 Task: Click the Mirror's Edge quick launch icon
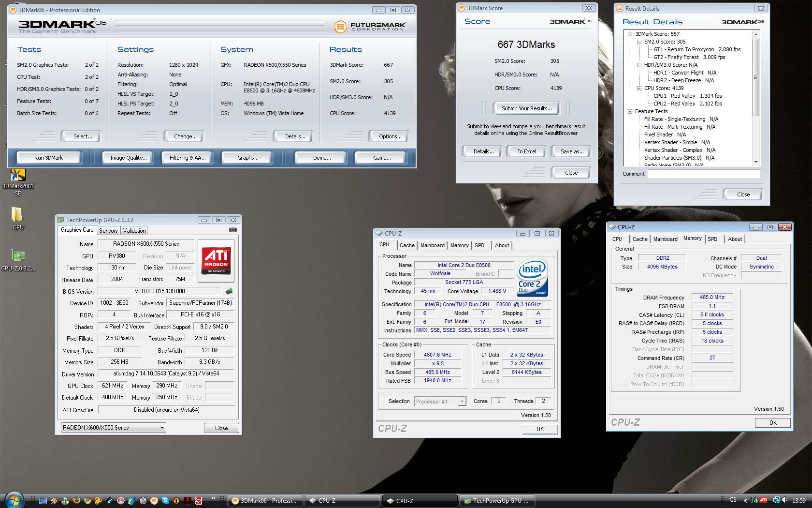click(x=199, y=501)
